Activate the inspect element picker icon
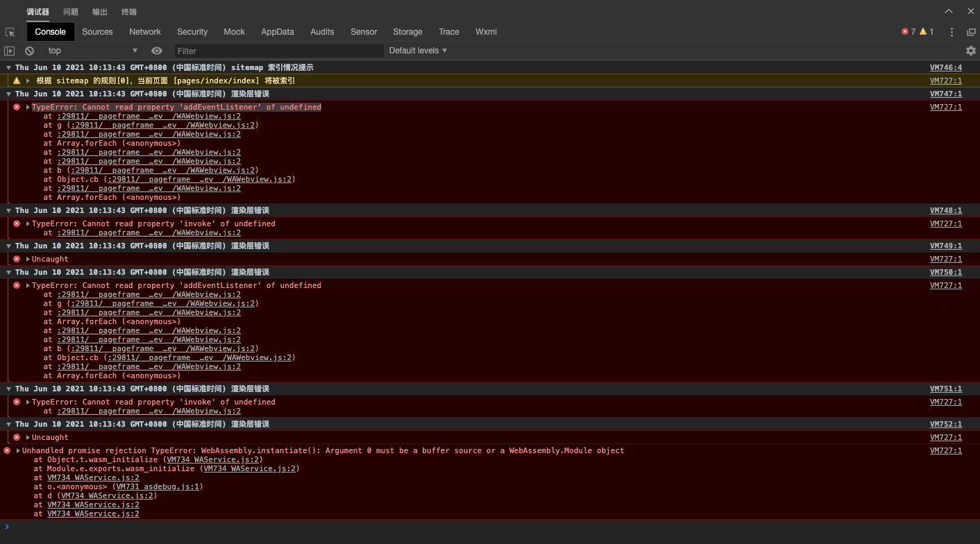The width and height of the screenshot is (980, 544). [10, 32]
